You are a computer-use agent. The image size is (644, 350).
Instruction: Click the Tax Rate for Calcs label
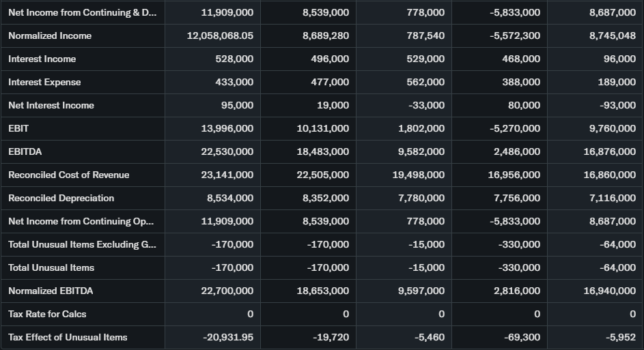click(47, 314)
